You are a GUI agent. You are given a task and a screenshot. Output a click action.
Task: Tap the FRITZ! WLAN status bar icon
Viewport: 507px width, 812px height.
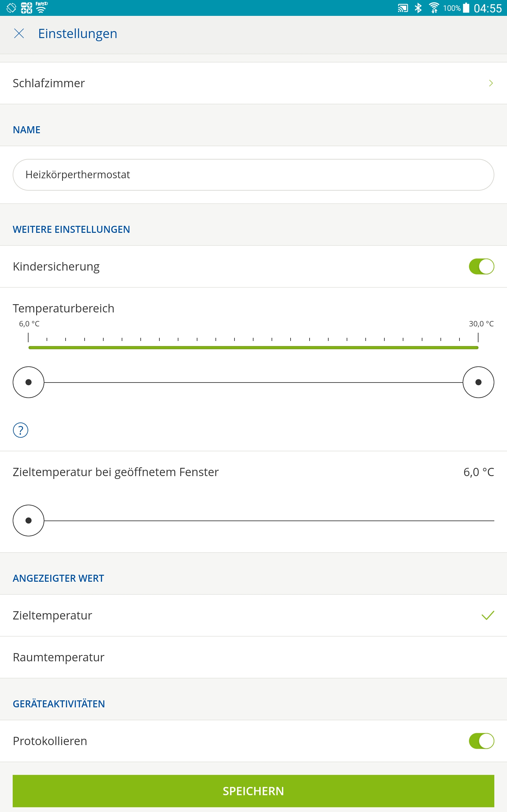tap(41, 7)
